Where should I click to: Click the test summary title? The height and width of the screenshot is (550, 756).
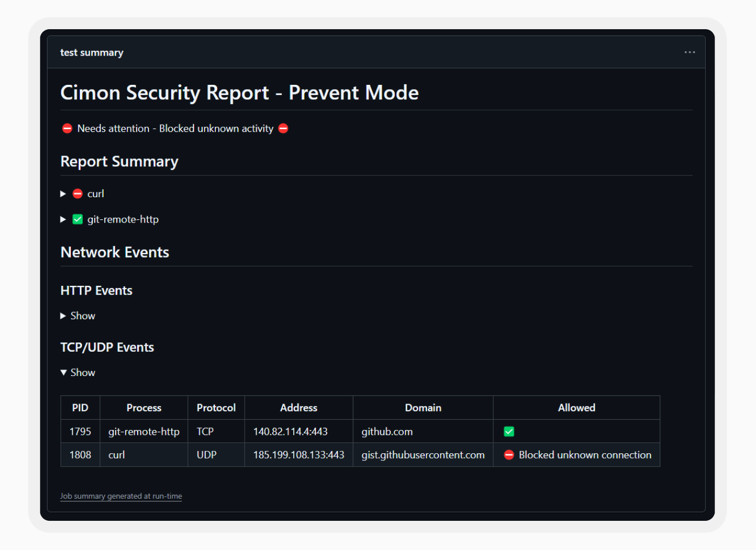(x=92, y=52)
